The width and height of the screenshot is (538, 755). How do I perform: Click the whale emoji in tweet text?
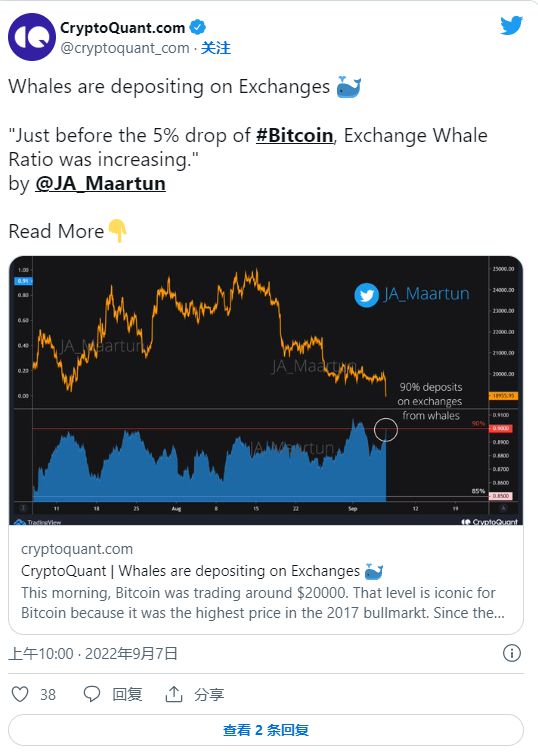(349, 87)
